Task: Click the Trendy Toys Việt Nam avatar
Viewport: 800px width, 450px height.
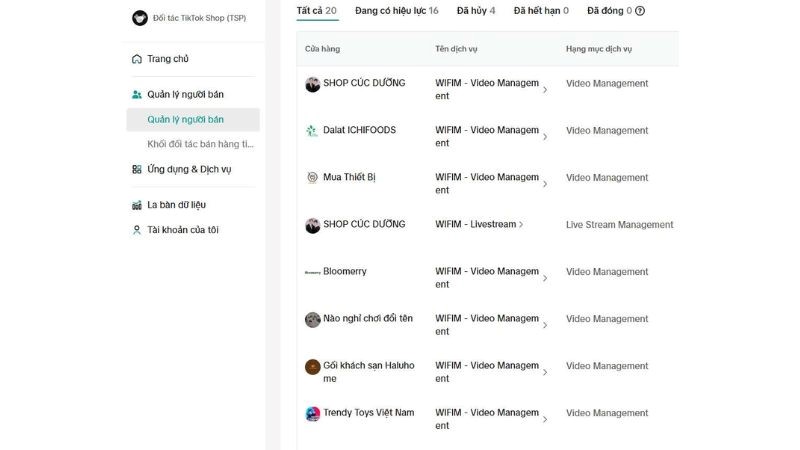Action: point(312,413)
